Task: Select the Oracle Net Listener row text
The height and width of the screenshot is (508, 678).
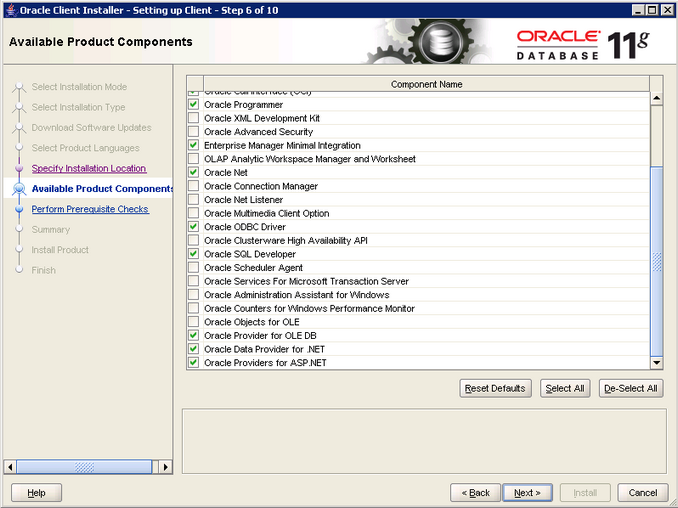Action: point(243,200)
